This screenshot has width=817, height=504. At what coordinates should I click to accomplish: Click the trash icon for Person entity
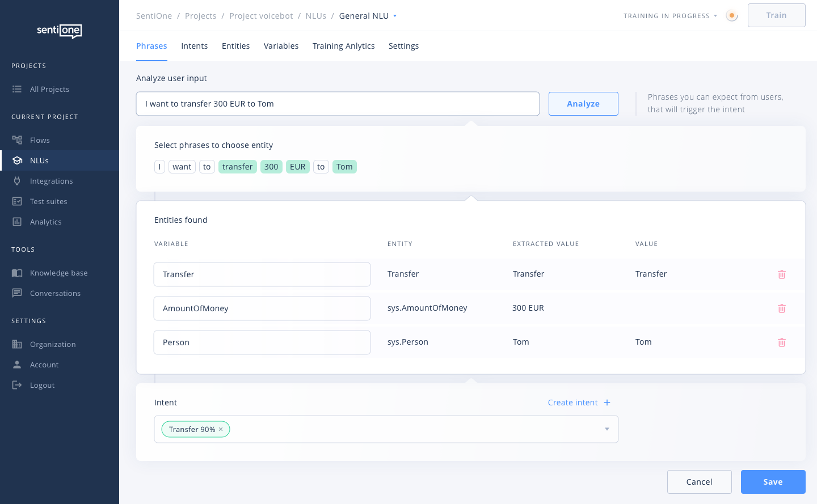(x=781, y=342)
